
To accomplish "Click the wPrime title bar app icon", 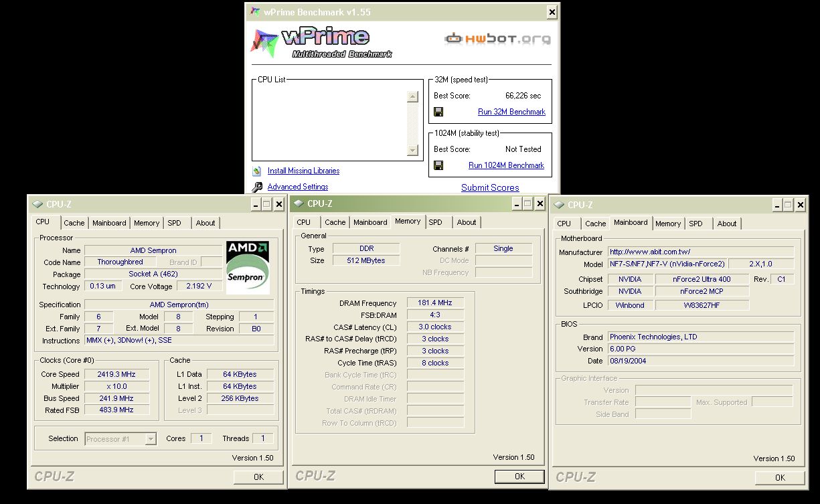I will [x=254, y=12].
